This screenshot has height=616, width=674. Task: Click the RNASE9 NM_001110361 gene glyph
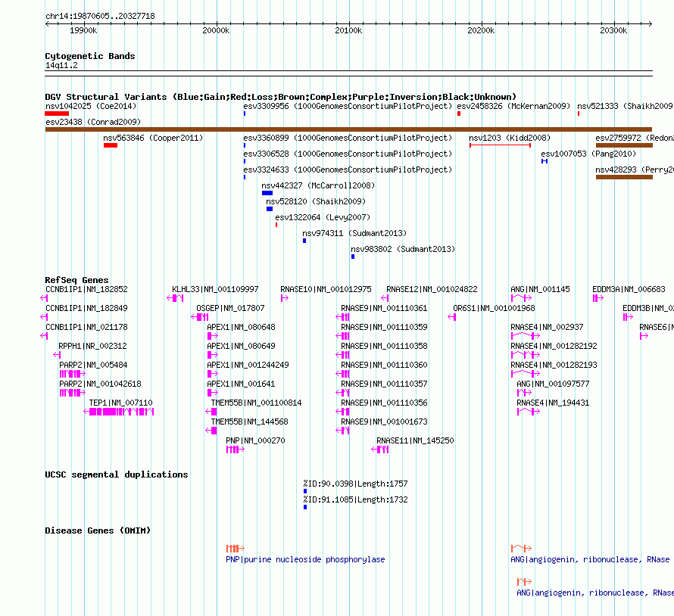click(342, 317)
